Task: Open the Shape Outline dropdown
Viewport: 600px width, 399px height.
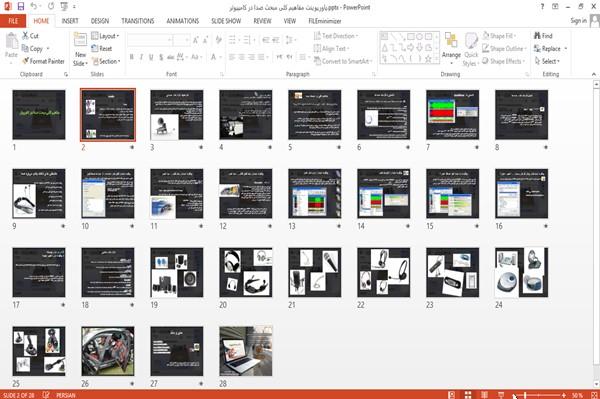Action: point(504,49)
